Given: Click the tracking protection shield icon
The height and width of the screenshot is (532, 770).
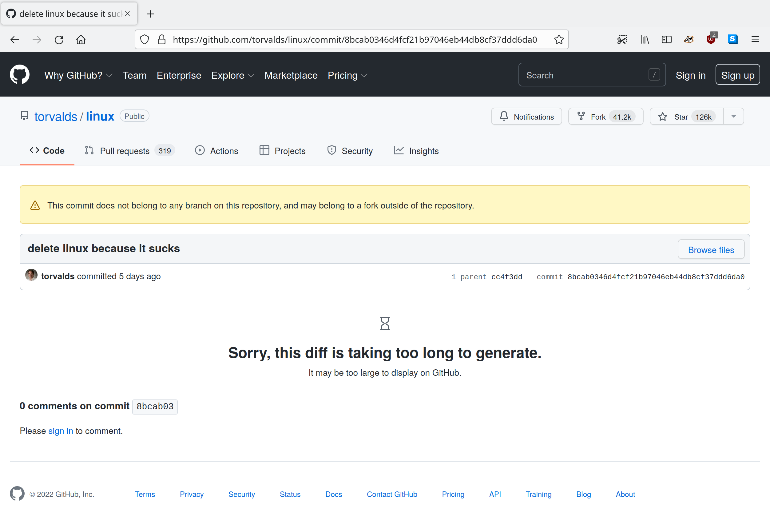Looking at the screenshot, I should (x=144, y=40).
